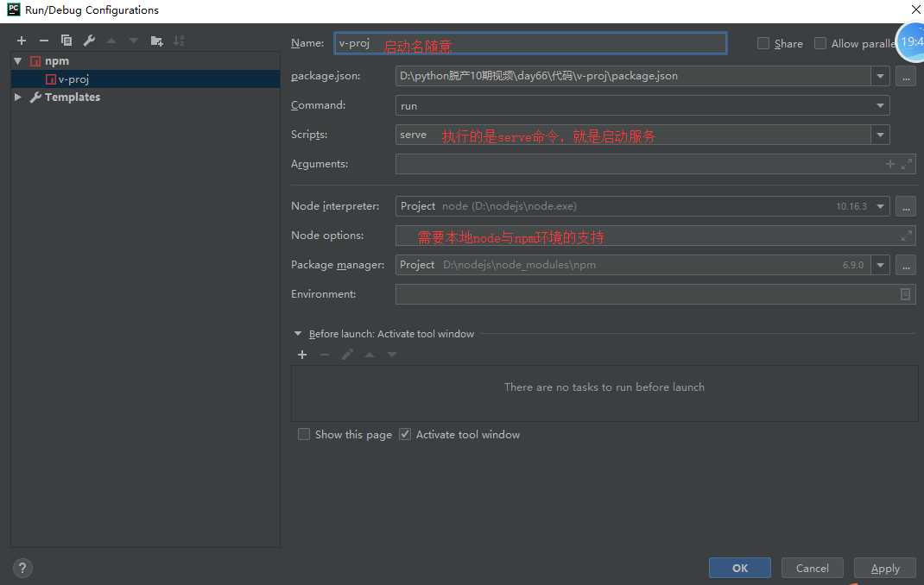Expand the Arguments field editor
The width and height of the screenshot is (924, 585).
[x=907, y=164]
